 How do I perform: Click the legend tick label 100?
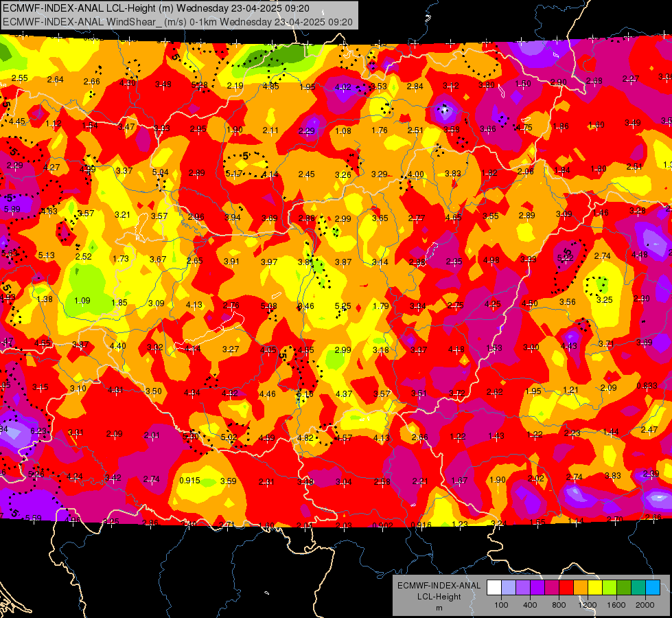pos(501,605)
